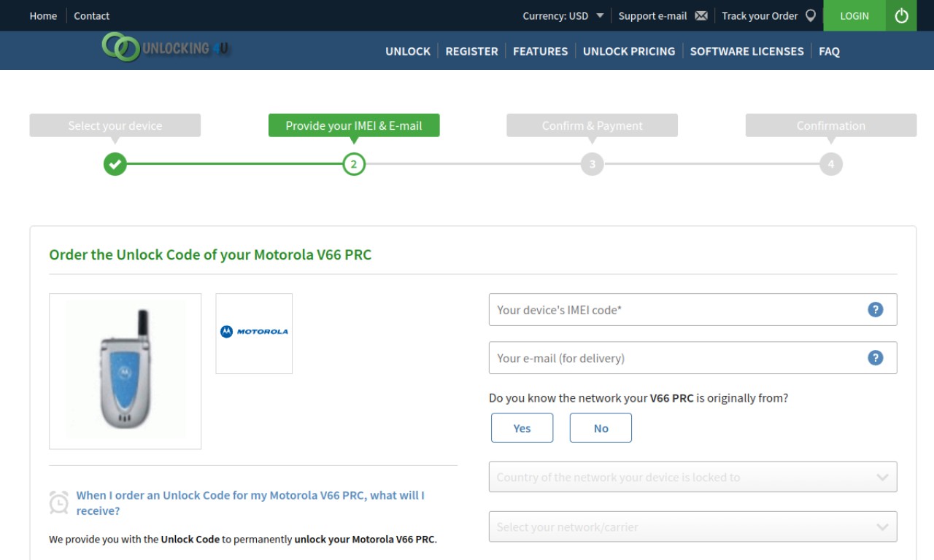Screen dimensions: 934x560
Task: Click the Support e-mail envelope icon
Action: coord(701,16)
